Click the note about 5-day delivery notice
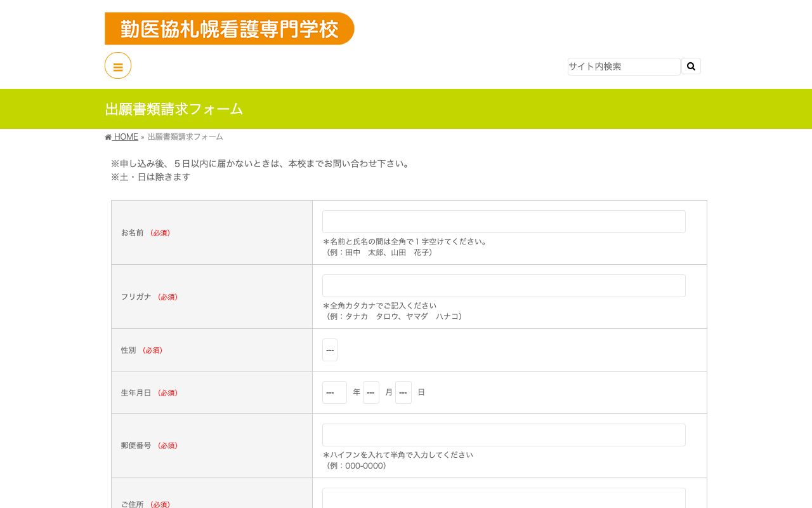This screenshot has width=812, height=508. point(261,163)
